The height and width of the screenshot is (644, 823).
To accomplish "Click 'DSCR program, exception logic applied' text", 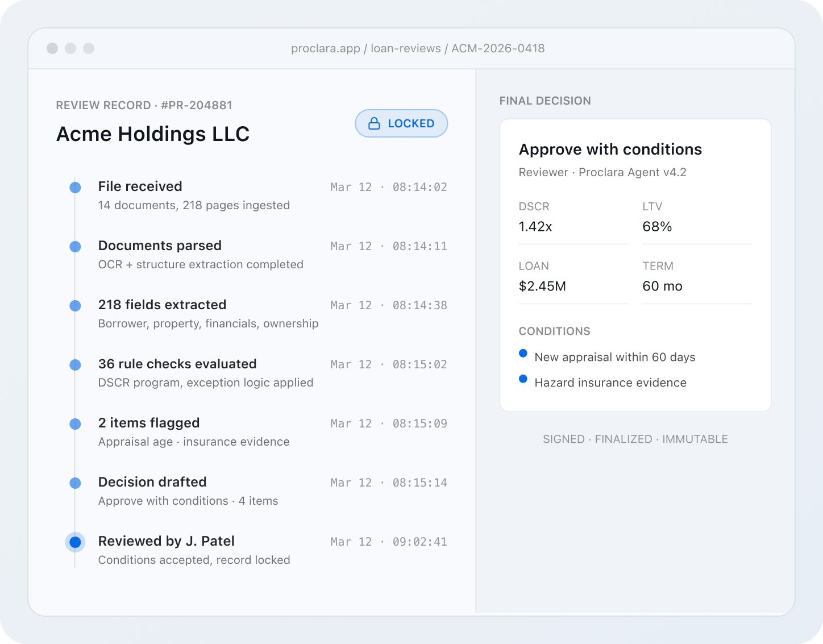I will 206,383.
